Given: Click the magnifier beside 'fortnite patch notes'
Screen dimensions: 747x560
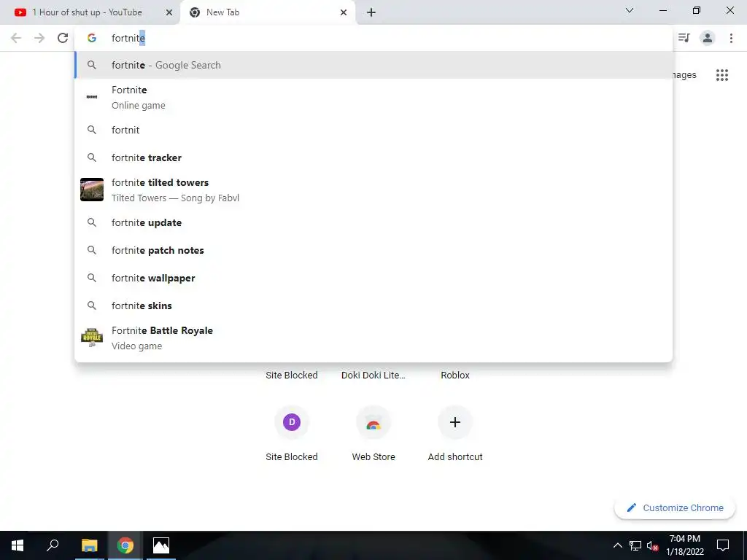Looking at the screenshot, I should click(92, 251).
